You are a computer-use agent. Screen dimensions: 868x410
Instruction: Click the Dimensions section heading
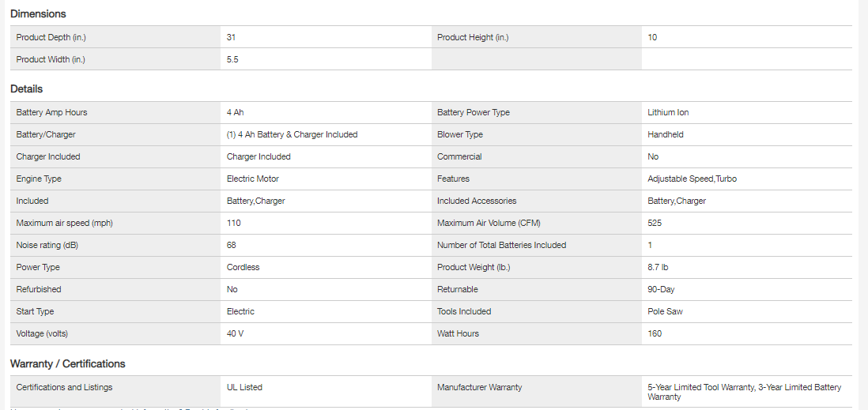coord(38,13)
